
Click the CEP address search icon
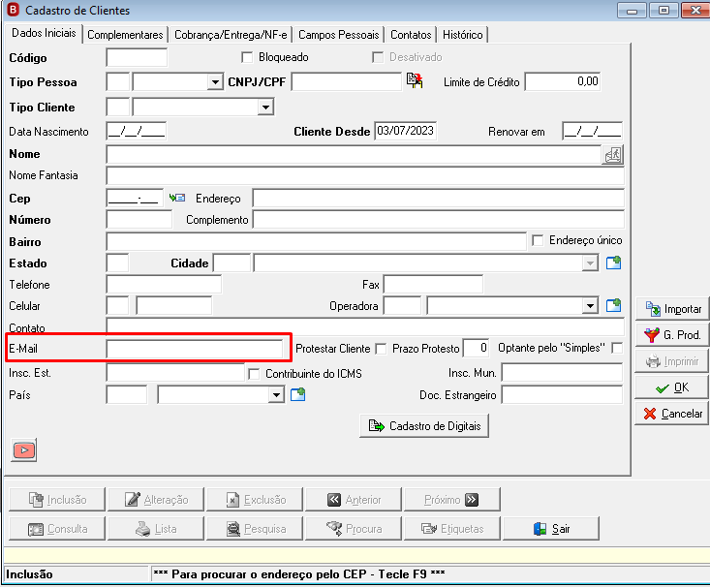(177, 198)
